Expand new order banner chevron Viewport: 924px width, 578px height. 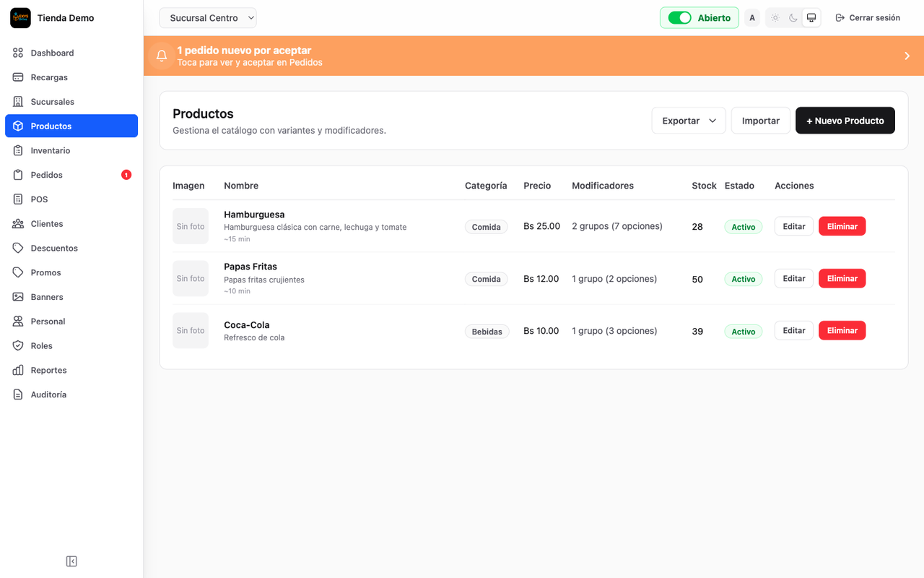[x=907, y=56]
